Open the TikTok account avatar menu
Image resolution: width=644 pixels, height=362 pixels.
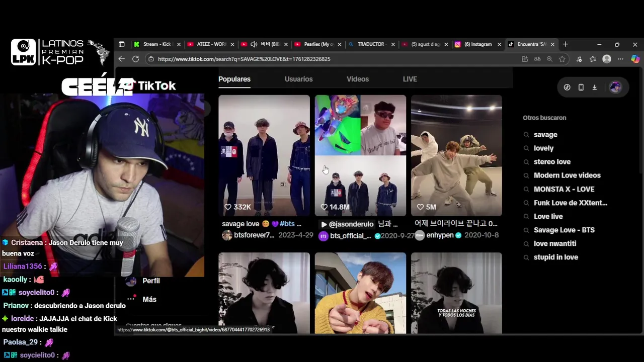[615, 87]
